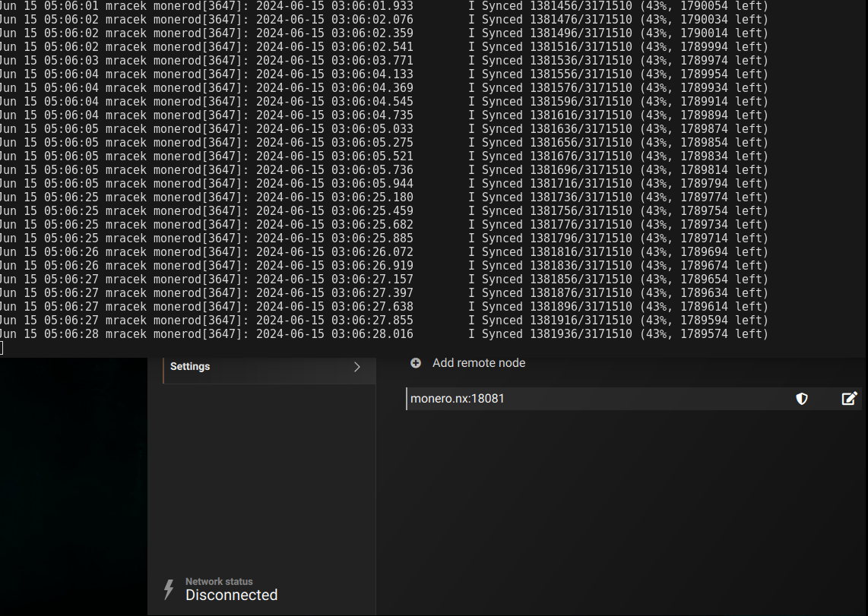Image resolution: width=868 pixels, height=616 pixels.
Task: Select the monero.nx:18081 remote node entry
Action: pyautogui.click(x=634, y=399)
